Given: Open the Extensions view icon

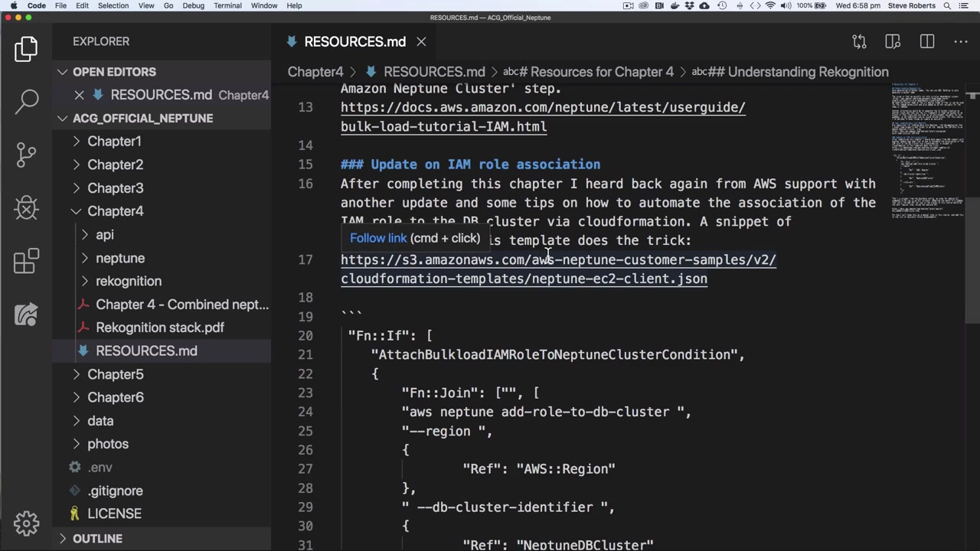Looking at the screenshot, I should click(26, 261).
